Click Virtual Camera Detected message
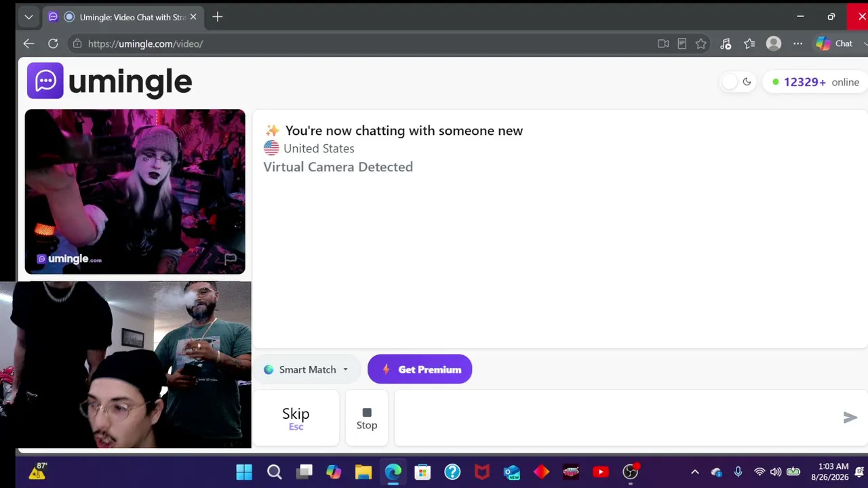This screenshot has height=488, width=868. [x=338, y=167]
